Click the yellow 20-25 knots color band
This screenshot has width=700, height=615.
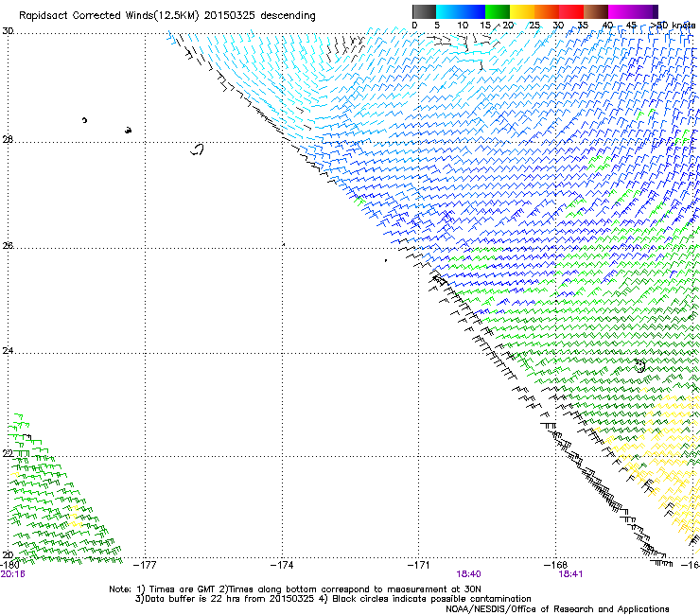pos(522,11)
